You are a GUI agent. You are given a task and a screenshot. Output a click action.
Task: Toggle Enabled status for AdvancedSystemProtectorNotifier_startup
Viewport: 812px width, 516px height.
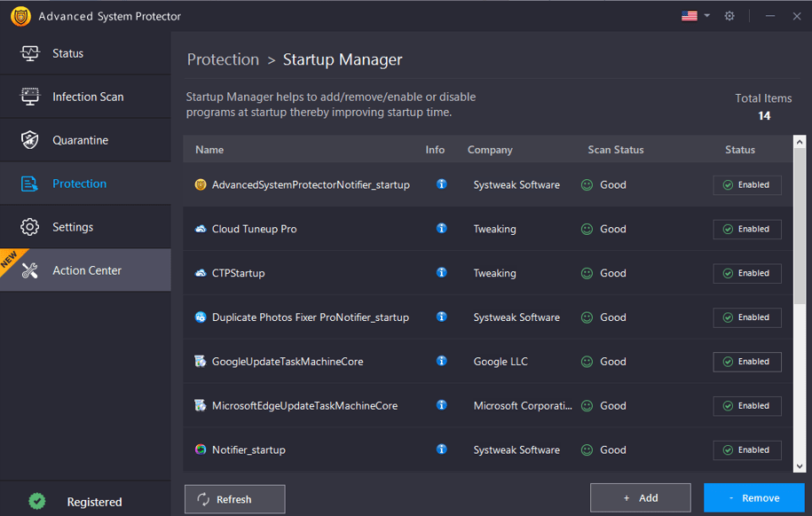tap(746, 184)
